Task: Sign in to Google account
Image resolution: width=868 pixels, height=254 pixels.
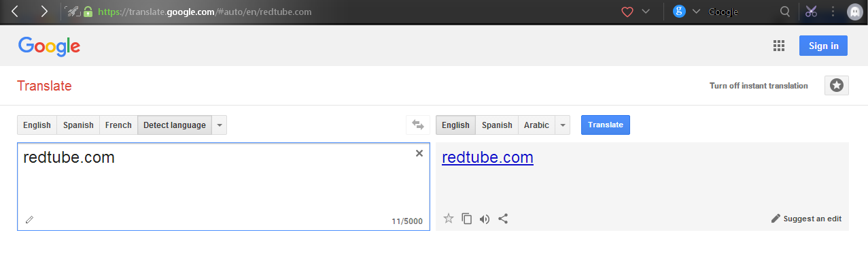Action: pyautogui.click(x=823, y=46)
